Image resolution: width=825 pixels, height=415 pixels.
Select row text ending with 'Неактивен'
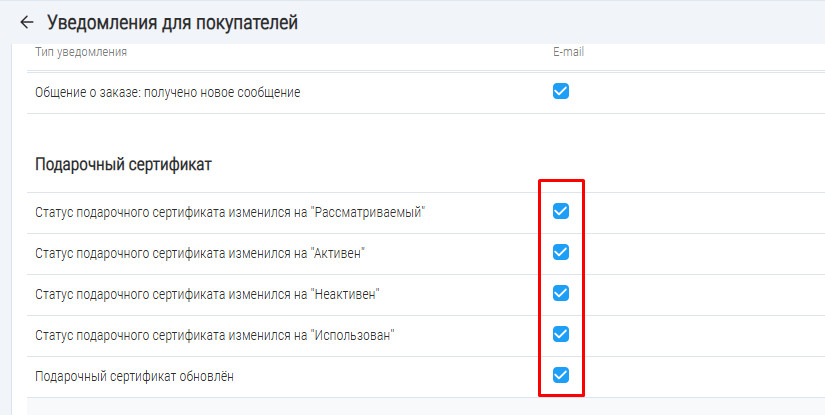[208, 294]
